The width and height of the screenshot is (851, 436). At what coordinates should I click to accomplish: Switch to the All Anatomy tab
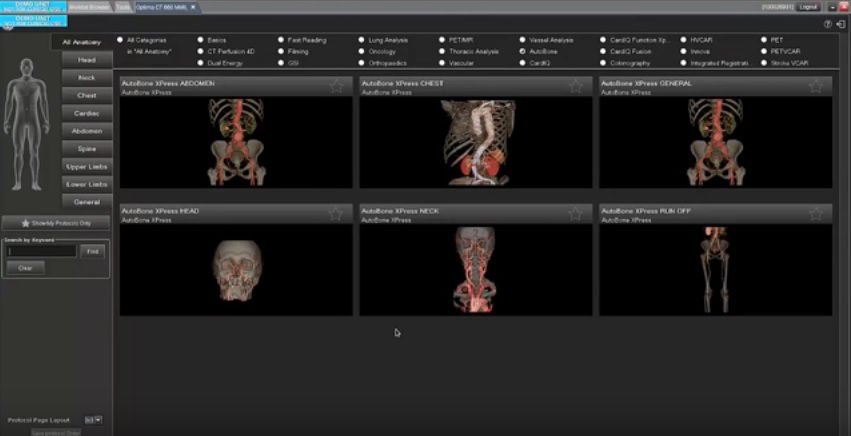(x=82, y=42)
